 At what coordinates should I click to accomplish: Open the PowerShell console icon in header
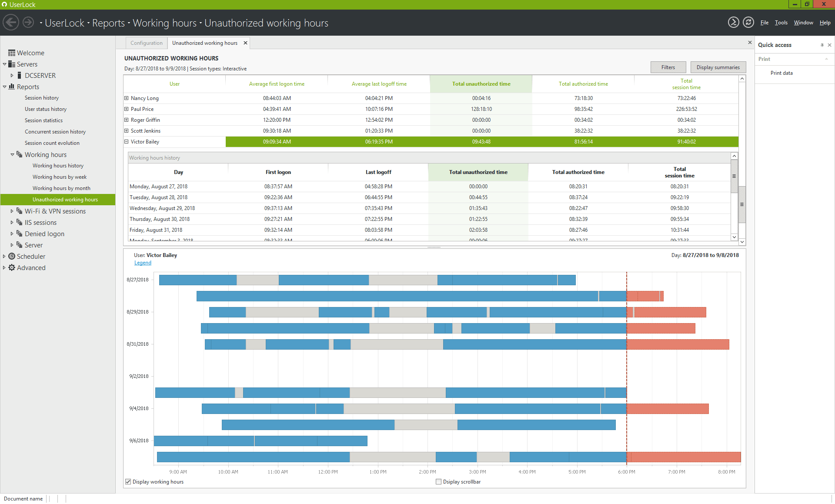tap(733, 22)
